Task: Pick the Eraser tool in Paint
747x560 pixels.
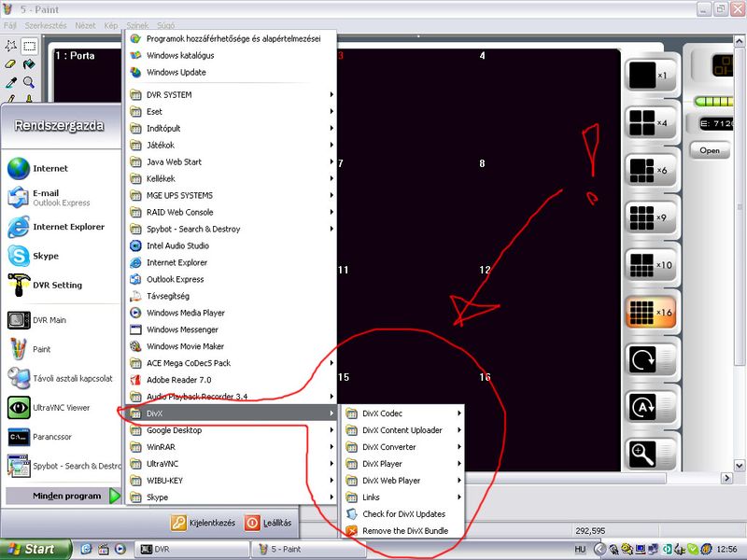Action: click(11, 64)
